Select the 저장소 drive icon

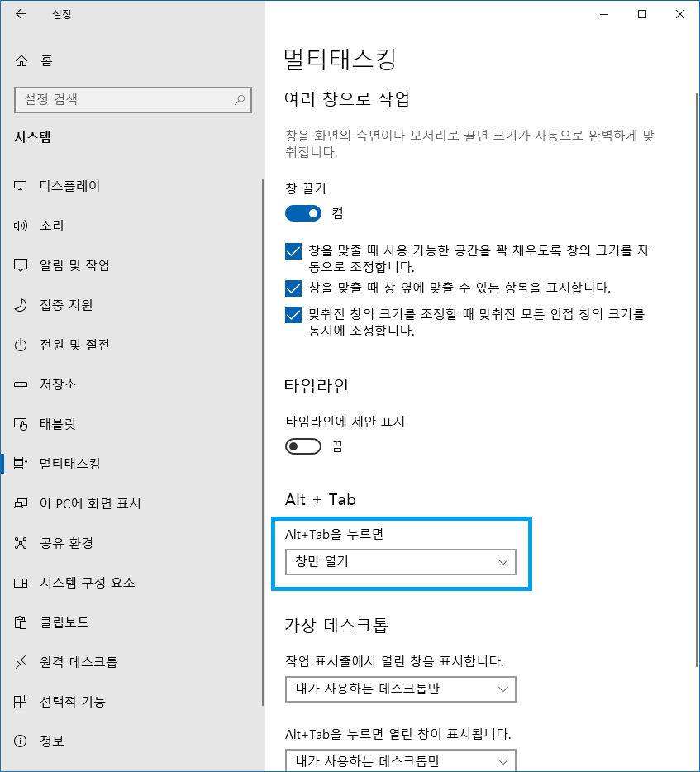click(20, 384)
